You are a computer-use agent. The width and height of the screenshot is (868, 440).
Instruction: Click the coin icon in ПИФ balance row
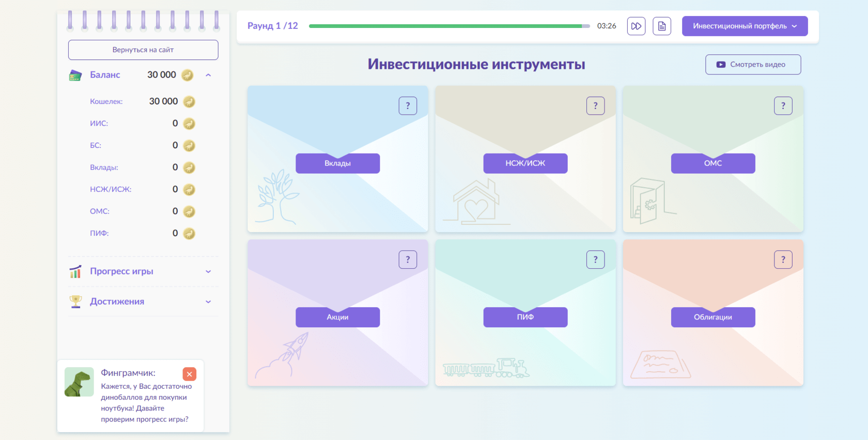[190, 234]
